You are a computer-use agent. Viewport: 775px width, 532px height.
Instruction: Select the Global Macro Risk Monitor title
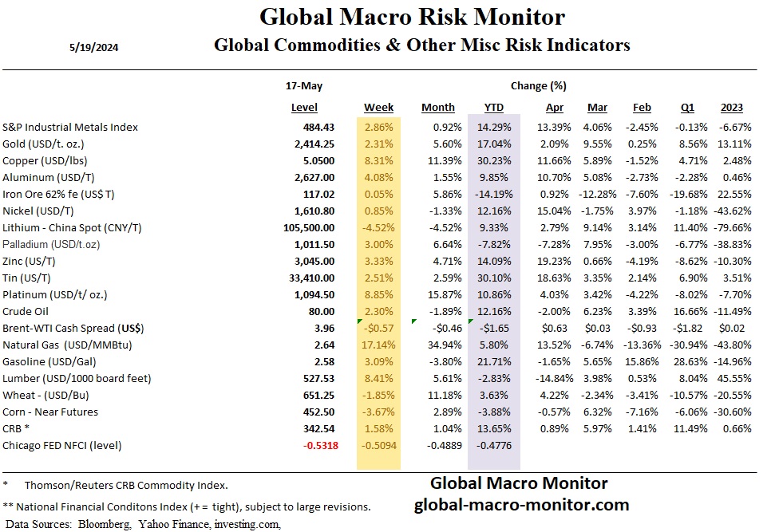point(412,17)
